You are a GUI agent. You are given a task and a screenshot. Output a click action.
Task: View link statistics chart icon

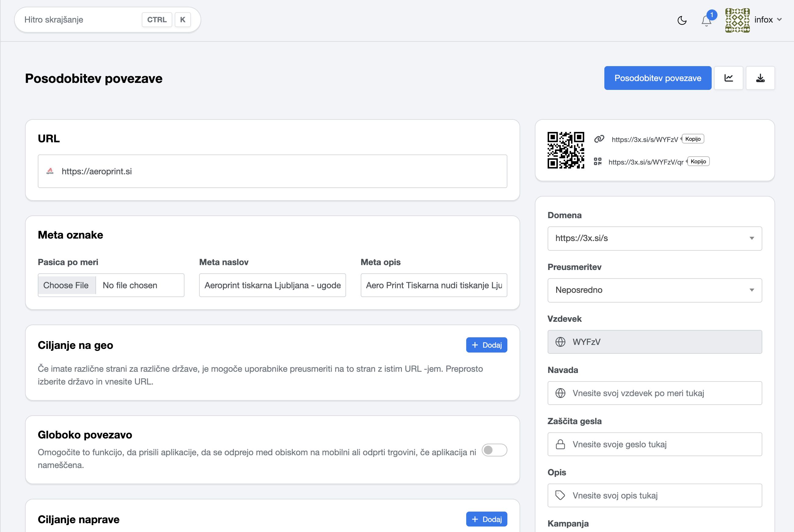point(728,78)
